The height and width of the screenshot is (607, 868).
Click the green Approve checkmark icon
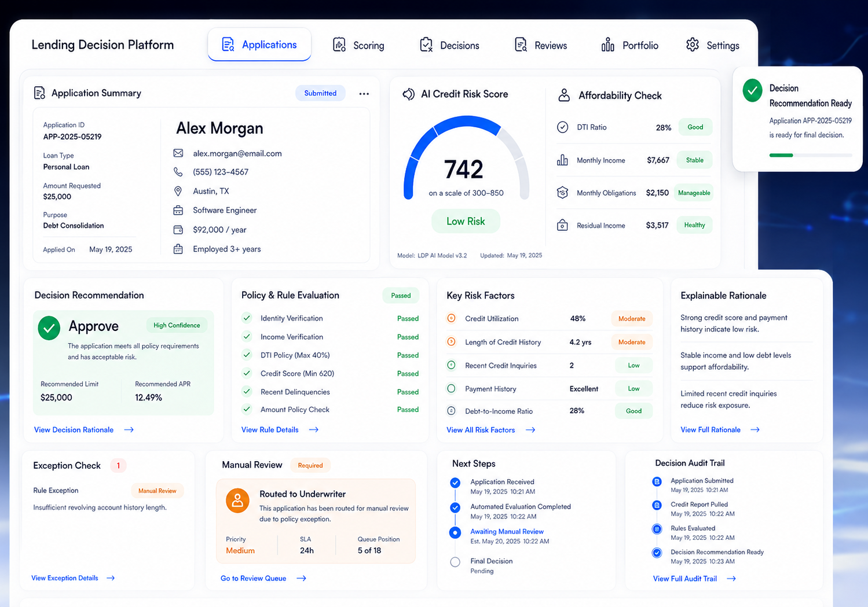49,328
